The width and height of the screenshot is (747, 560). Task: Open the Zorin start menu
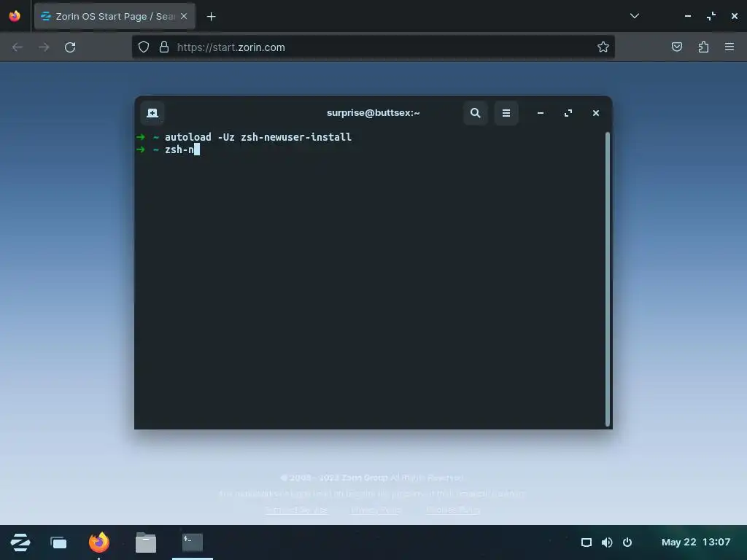[20, 542]
